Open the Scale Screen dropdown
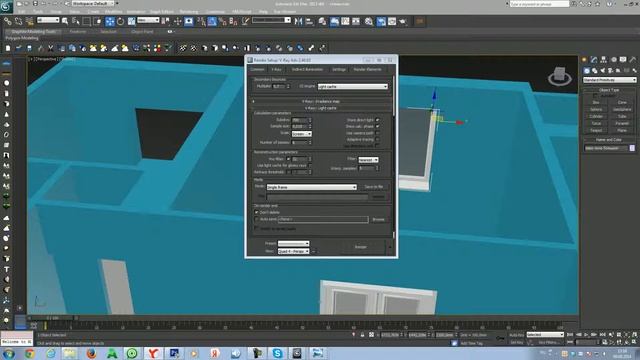The image size is (640, 360). click(x=302, y=134)
